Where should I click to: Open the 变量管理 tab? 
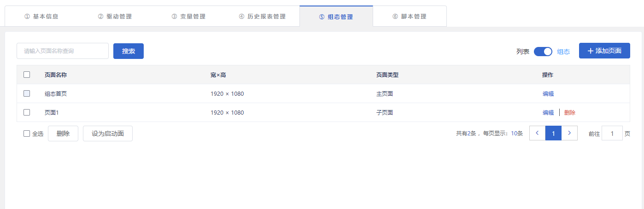pyautogui.click(x=189, y=17)
